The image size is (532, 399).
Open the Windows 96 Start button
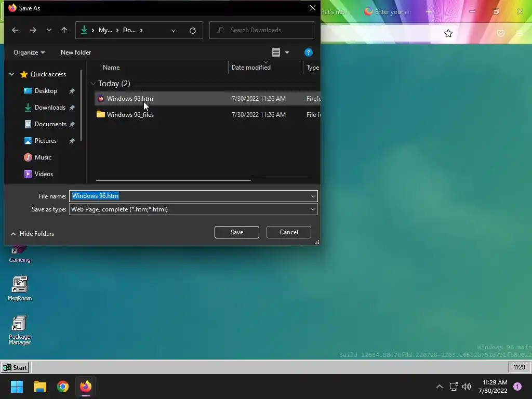pyautogui.click(x=15, y=367)
